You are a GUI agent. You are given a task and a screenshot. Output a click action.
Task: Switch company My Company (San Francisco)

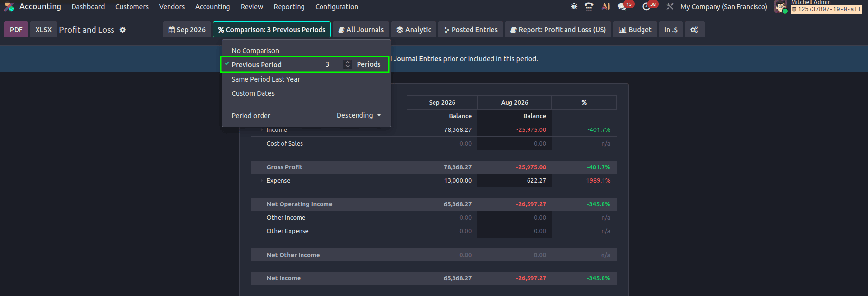(724, 7)
